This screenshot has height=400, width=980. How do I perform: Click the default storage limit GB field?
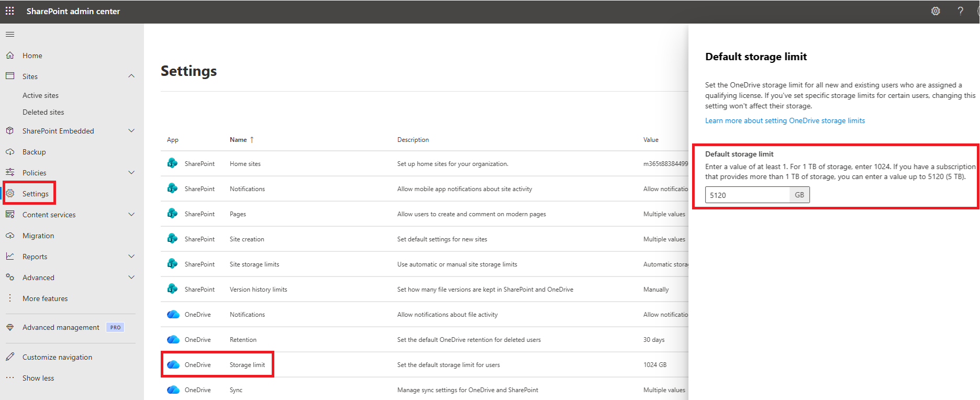pos(748,195)
